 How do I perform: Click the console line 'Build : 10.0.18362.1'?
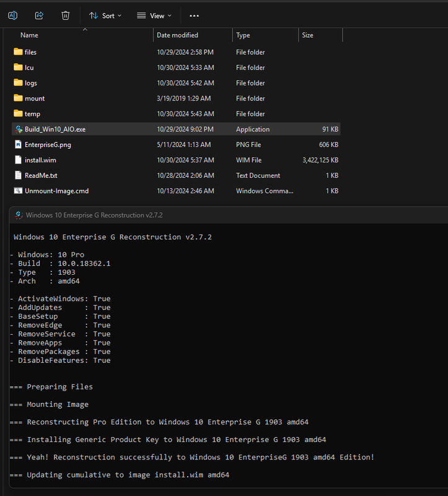pos(60,263)
